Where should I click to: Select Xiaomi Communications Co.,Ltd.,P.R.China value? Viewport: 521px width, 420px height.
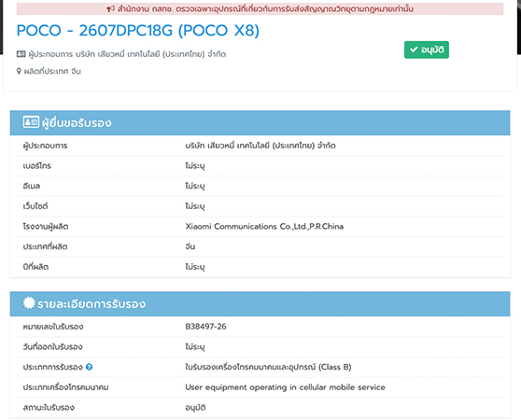point(264,227)
